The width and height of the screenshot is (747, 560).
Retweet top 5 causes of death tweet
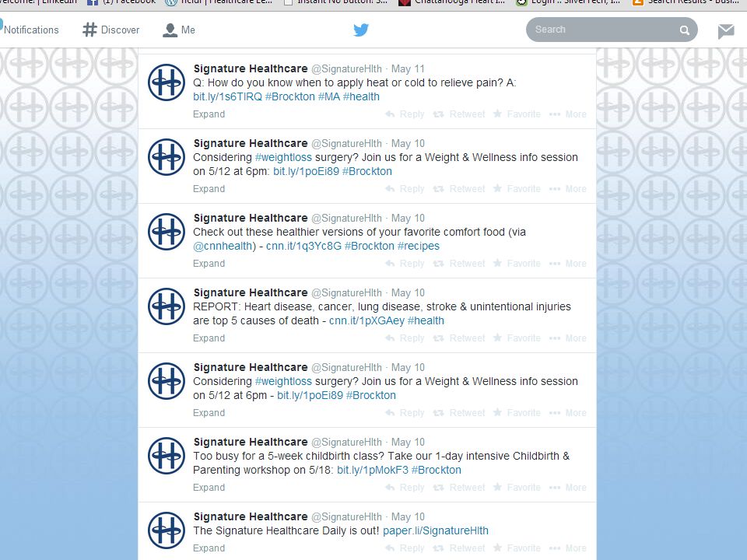pyautogui.click(x=459, y=338)
